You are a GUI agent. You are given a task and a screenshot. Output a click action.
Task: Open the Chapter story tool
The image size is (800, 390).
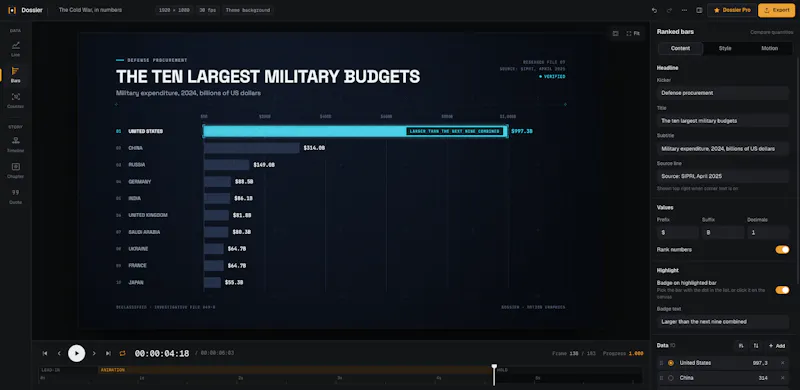[x=15, y=170]
